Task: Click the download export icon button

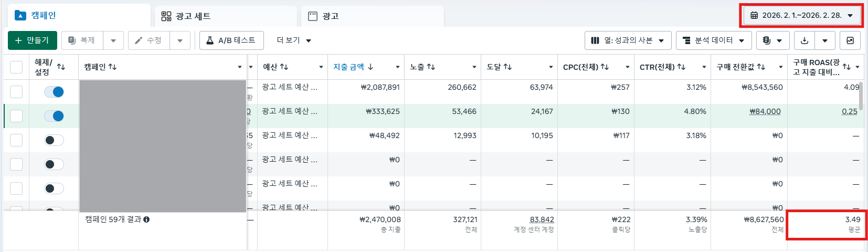Action: coord(805,40)
